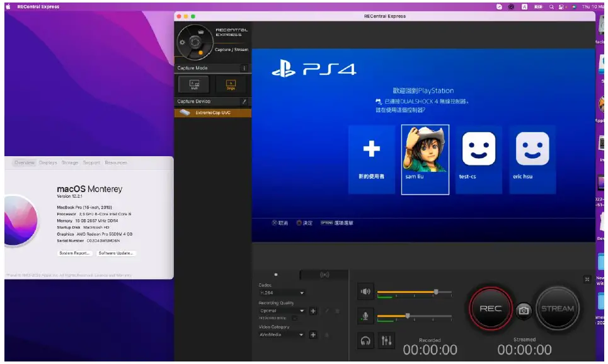Viewport: 608px width, 364px height.
Task: Start streaming with the STREAM button
Action: [x=557, y=309]
